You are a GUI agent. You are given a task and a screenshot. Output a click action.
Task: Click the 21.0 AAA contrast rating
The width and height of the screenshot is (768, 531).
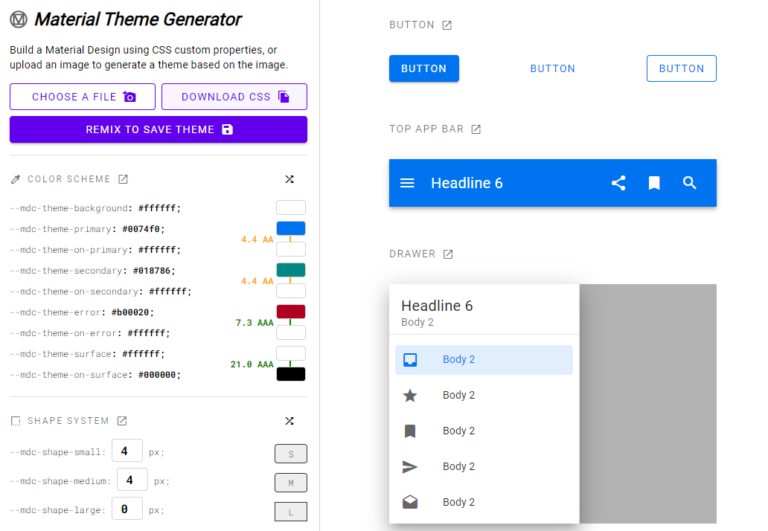click(x=252, y=364)
